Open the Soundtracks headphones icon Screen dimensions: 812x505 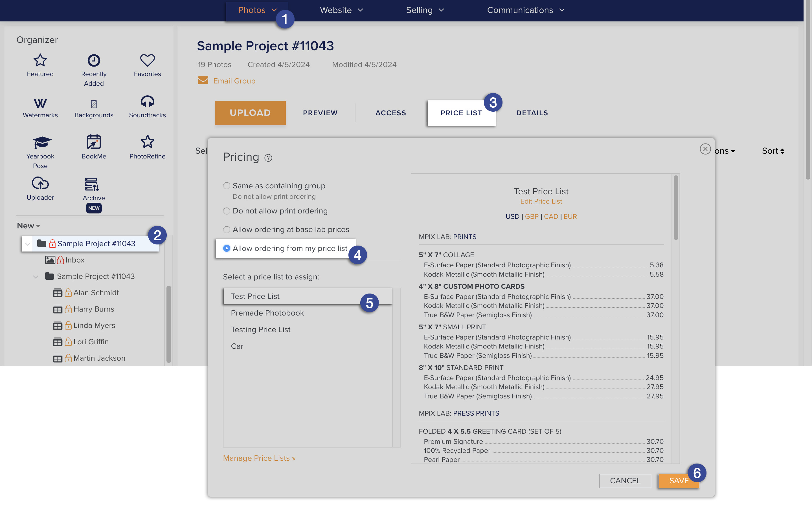point(147,101)
